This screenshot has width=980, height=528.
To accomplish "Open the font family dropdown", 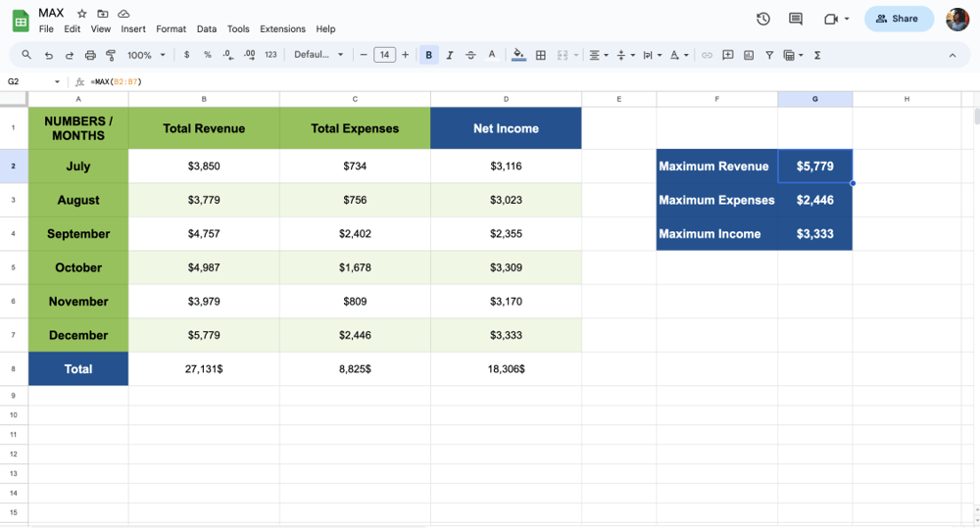I will 318,56.
